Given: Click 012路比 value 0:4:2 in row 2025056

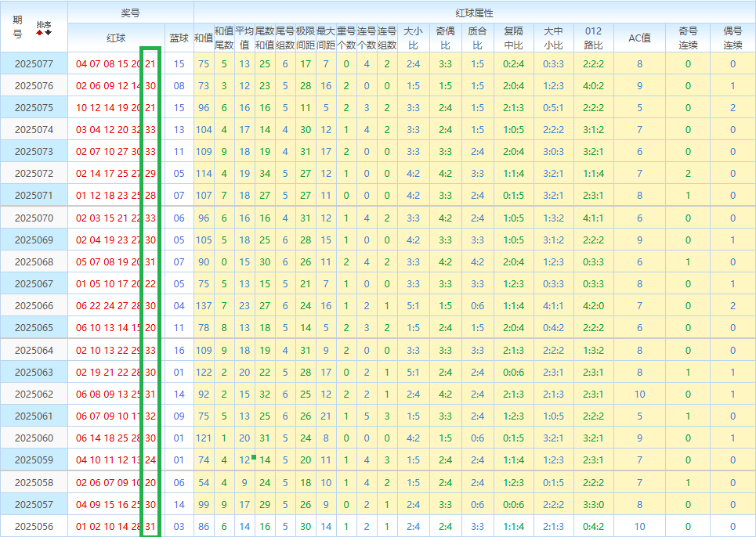Looking at the screenshot, I should pos(594,526).
